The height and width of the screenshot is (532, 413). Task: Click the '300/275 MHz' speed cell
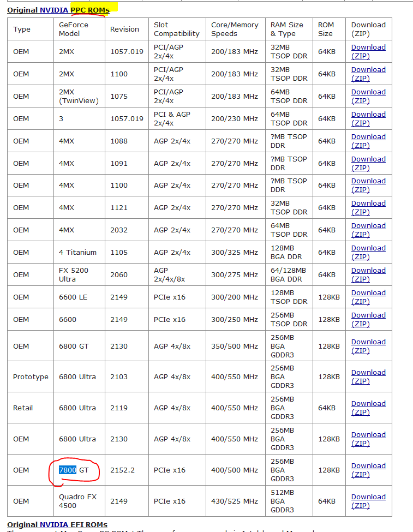tap(235, 275)
